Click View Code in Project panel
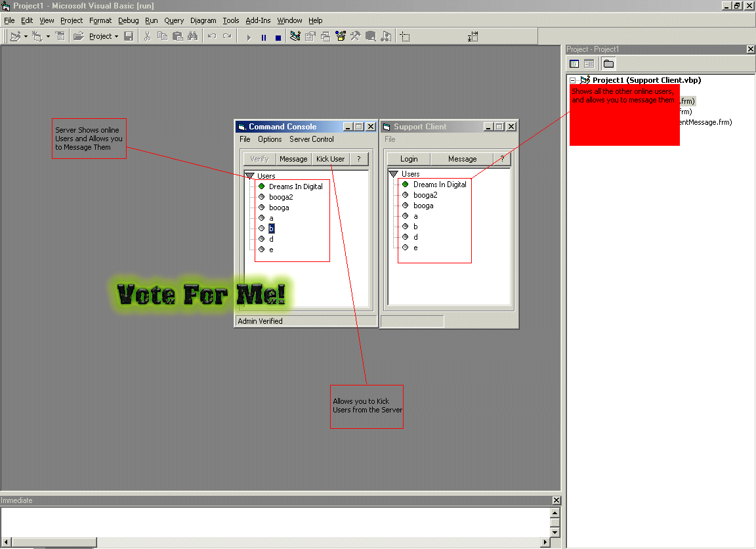The image size is (756, 549). click(574, 64)
